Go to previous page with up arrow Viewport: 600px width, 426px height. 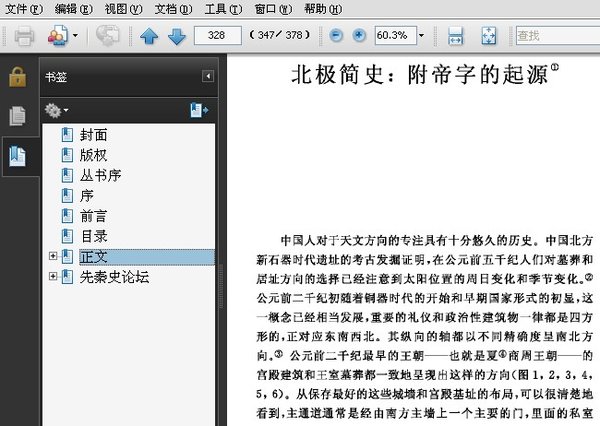pyautogui.click(x=149, y=36)
